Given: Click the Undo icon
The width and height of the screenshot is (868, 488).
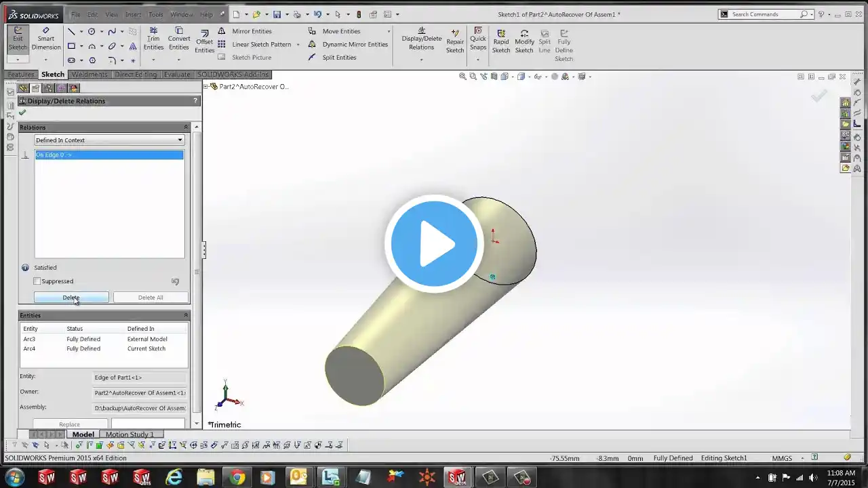Looking at the screenshot, I should coord(317,14).
